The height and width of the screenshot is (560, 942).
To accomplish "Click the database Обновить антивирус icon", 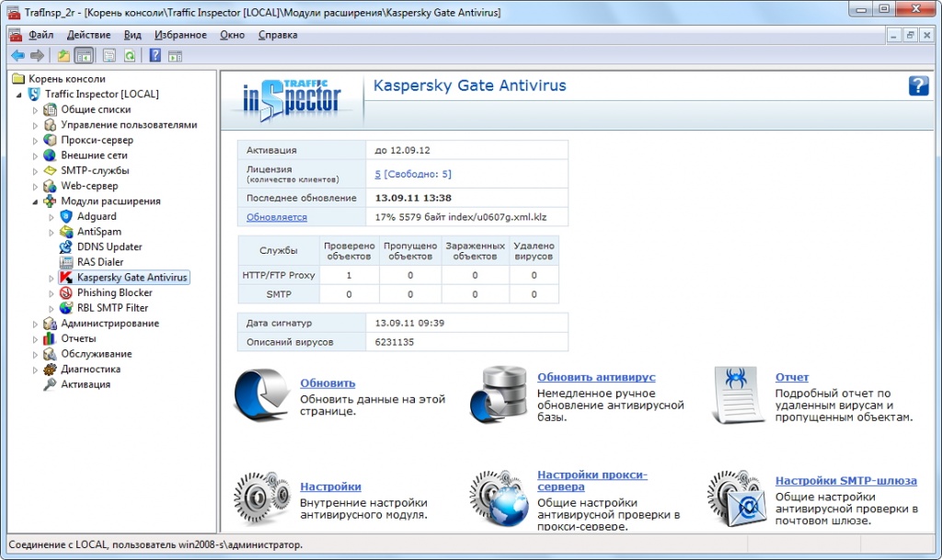I will point(499,394).
